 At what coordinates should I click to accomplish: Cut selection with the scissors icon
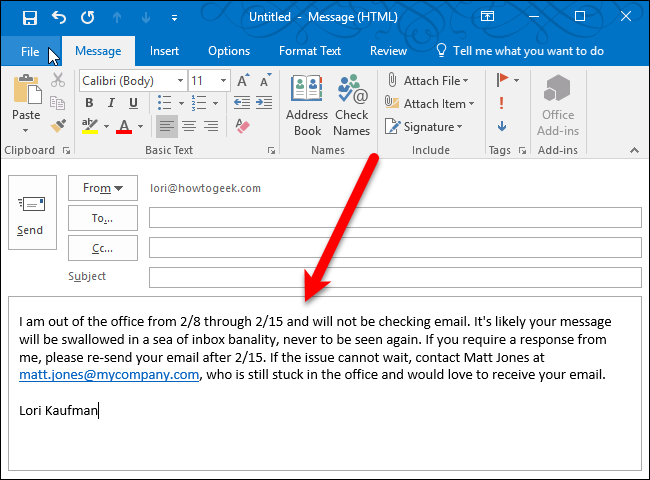(58, 80)
